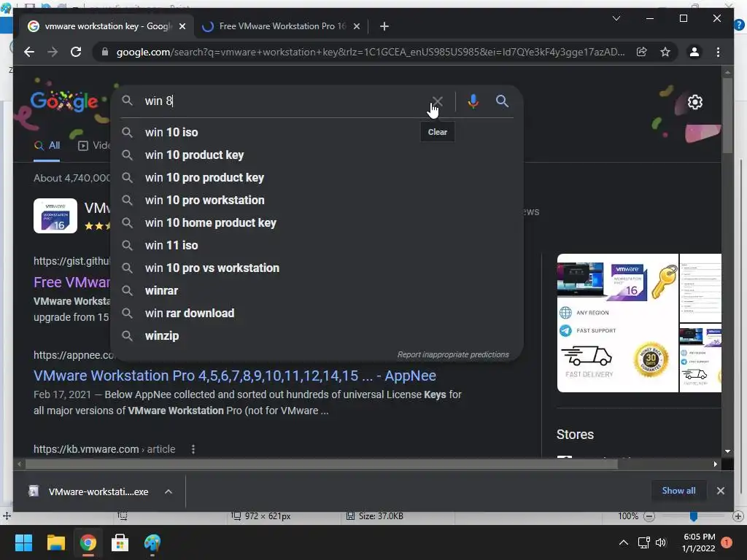This screenshot has width=747, height=560.
Task: Select suggestion 'win 10 pro vs workstation'
Action: point(317,268)
